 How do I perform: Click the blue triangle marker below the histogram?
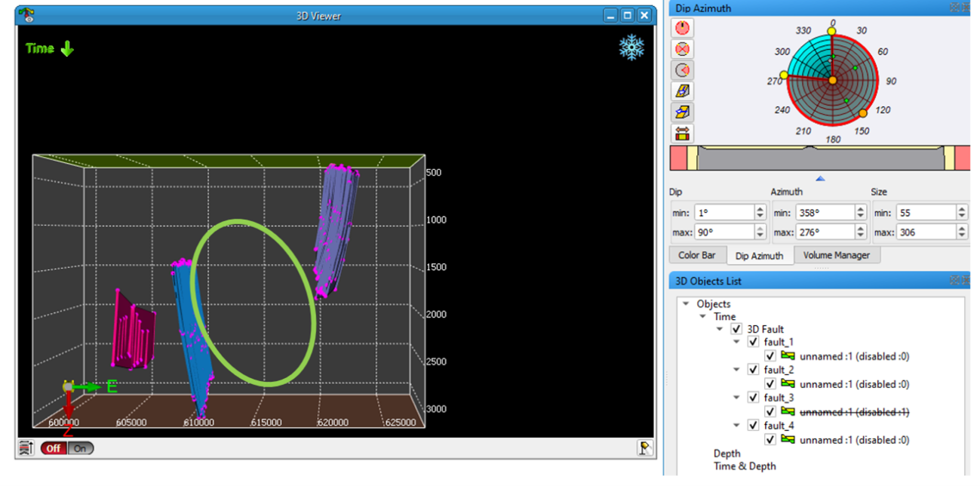point(820,178)
